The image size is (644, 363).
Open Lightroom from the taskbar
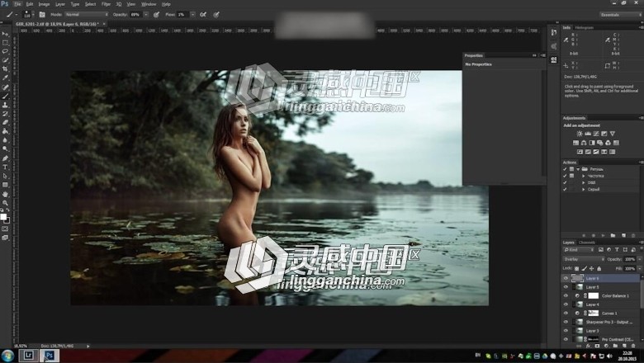coord(28,356)
